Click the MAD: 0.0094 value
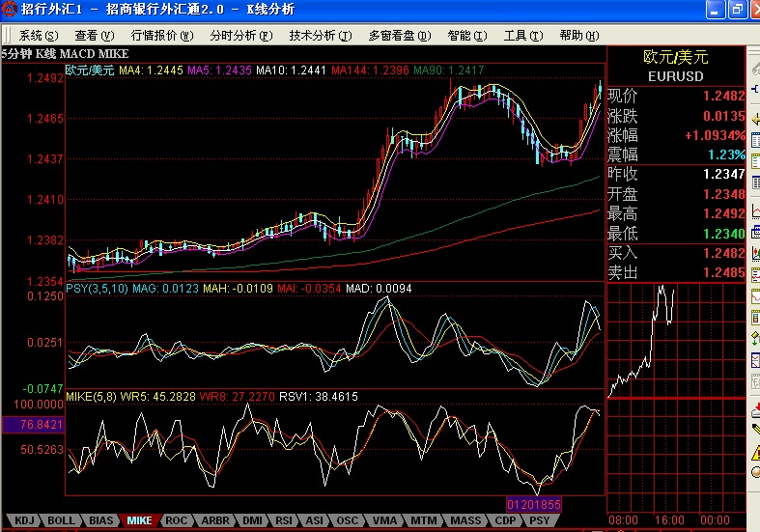The image size is (760, 532). point(379,289)
